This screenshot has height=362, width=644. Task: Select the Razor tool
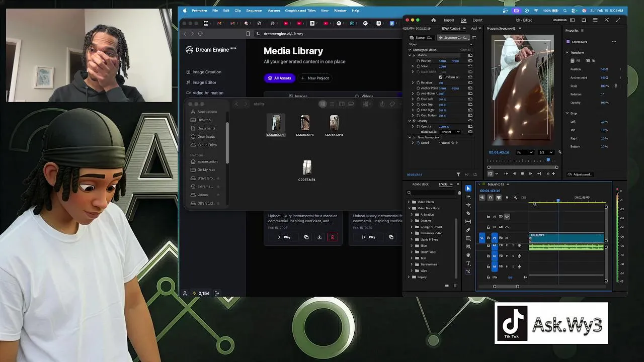pyautogui.click(x=468, y=213)
